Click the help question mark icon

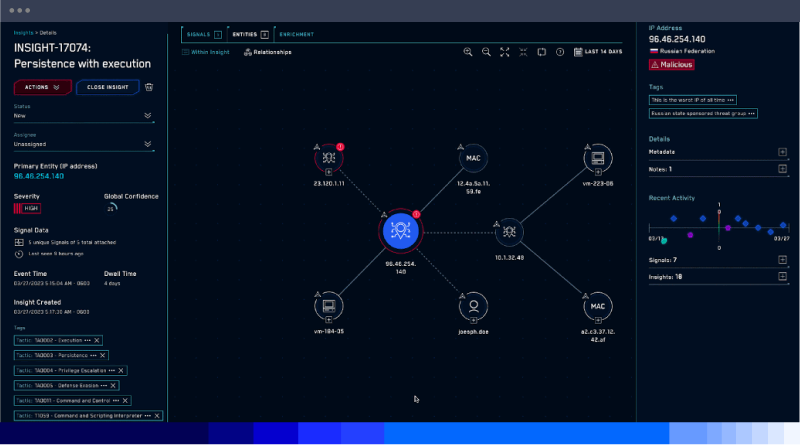560,52
